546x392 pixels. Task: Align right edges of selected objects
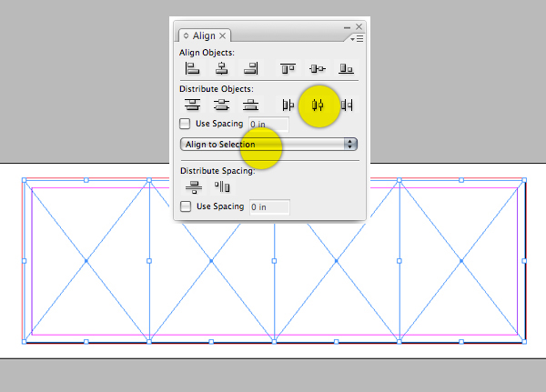click(251, 68)
